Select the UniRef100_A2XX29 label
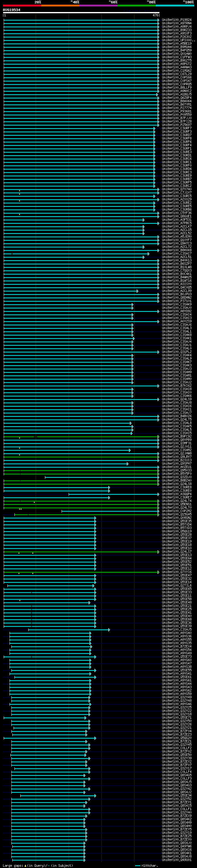 point(176,199)
